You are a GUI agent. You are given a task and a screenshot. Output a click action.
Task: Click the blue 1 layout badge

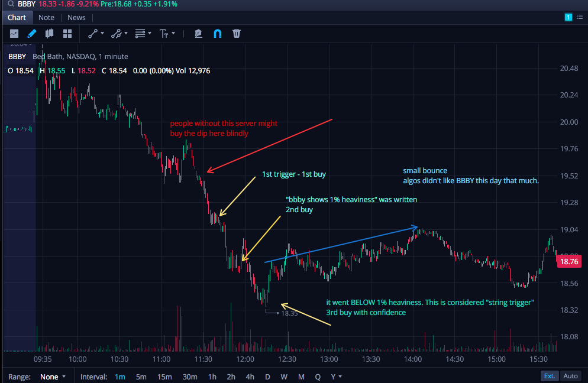(x=568, y=17)
